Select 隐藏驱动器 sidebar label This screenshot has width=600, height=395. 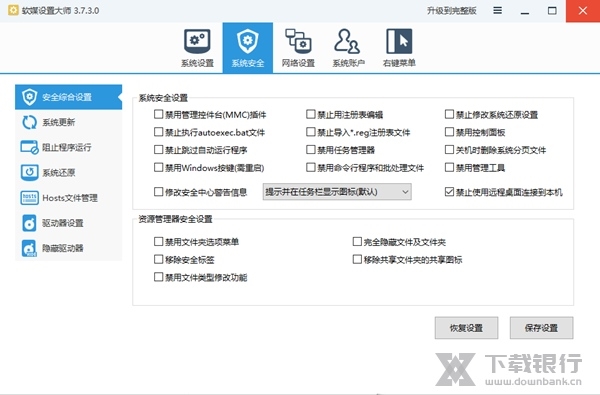tap(63, 248)
